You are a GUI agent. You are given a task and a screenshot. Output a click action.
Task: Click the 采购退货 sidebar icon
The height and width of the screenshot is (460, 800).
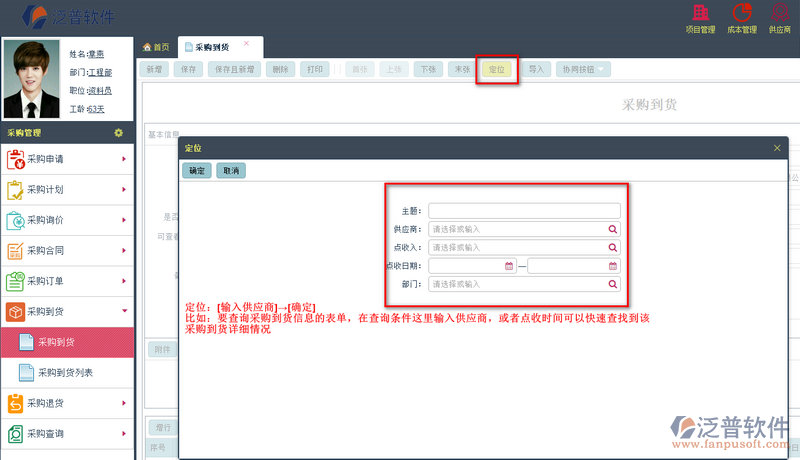[x=15, y=403]
